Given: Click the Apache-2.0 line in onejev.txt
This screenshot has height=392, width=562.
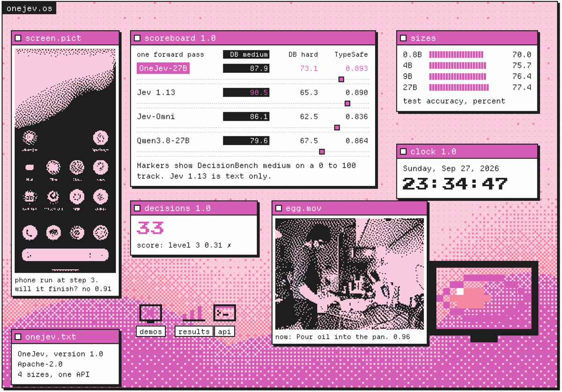Looking at the screenshot, I should (x=40, y=364).
